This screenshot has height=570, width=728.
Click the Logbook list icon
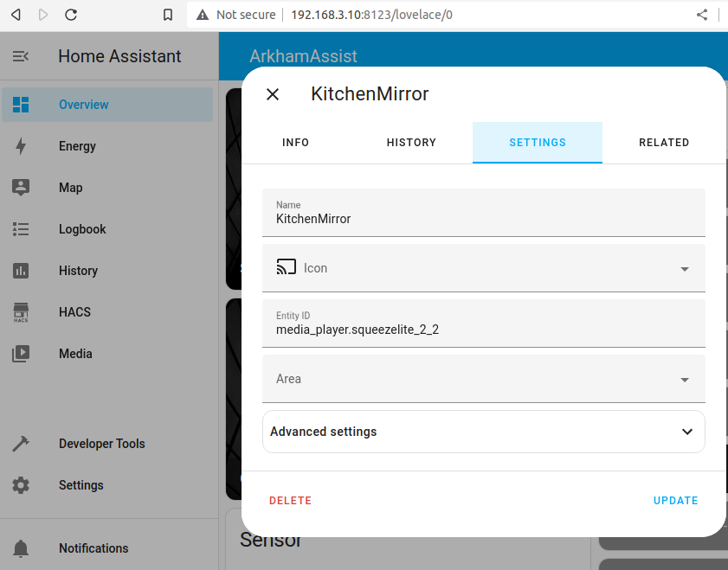(21, 229)
